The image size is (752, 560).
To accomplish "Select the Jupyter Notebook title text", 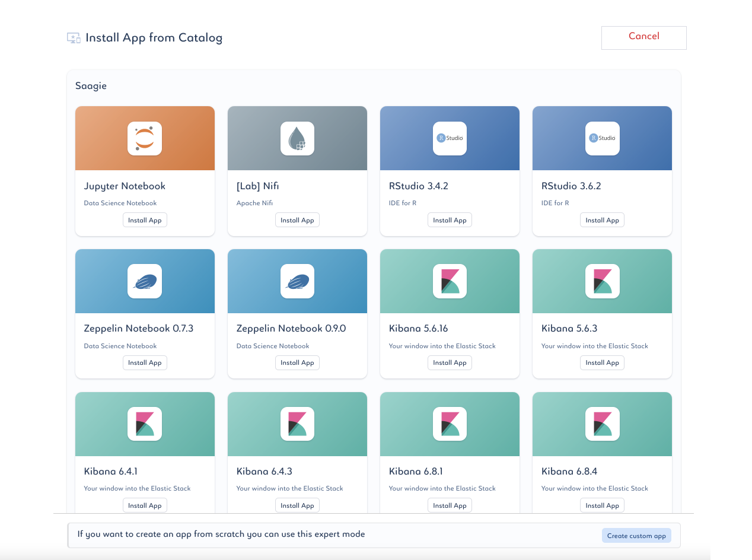I will pyautogui.click(x=125, y=186).
